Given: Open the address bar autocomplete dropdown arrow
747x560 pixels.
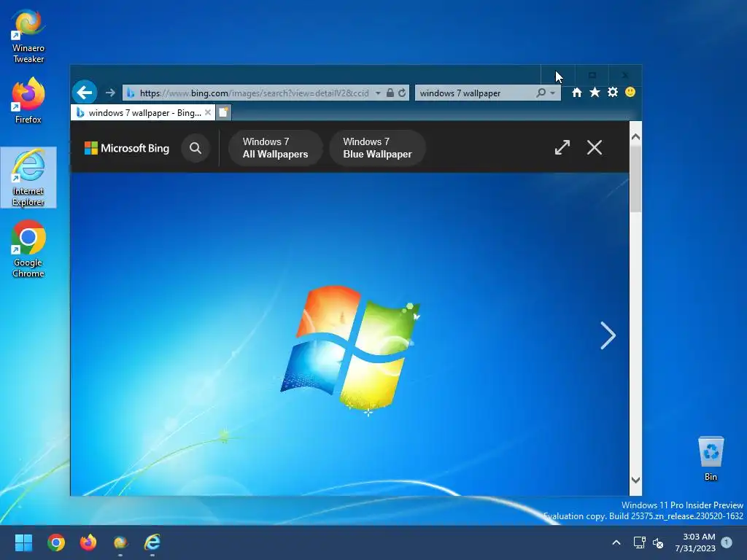Looking at the screenshot, I should click(x=378, y=93).
